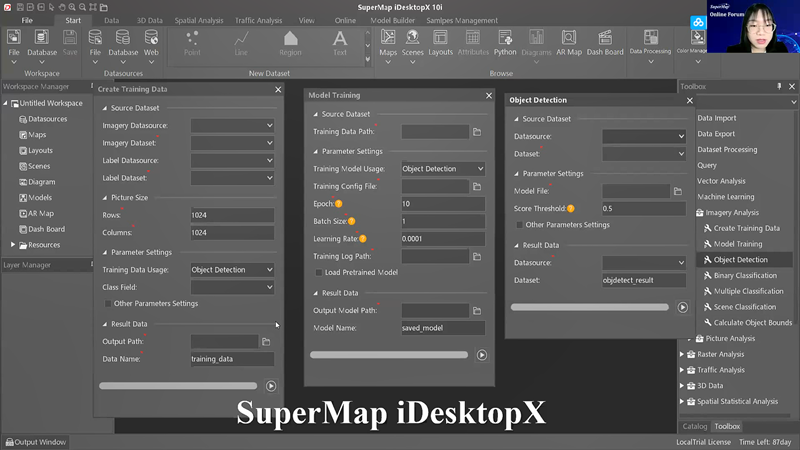Image resolution: width=800 pixels, height=450 pixels.
Task: Click Score Threshold input field
Action: coord(644,208)
